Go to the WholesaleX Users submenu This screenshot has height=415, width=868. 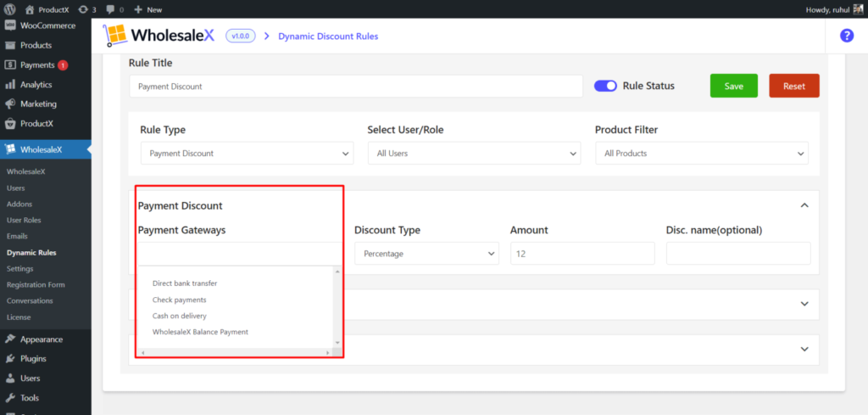click(15, 188)
